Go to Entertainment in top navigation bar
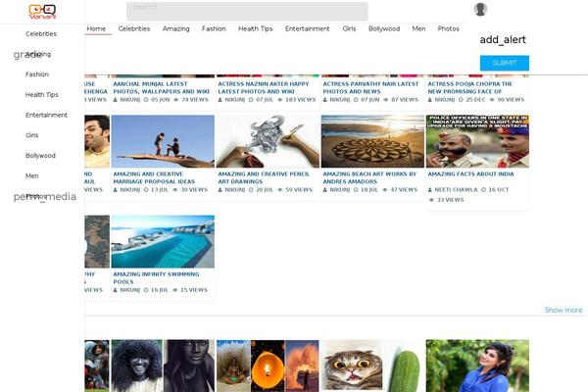This screenshot has width=588, height=392. point(307,29)
